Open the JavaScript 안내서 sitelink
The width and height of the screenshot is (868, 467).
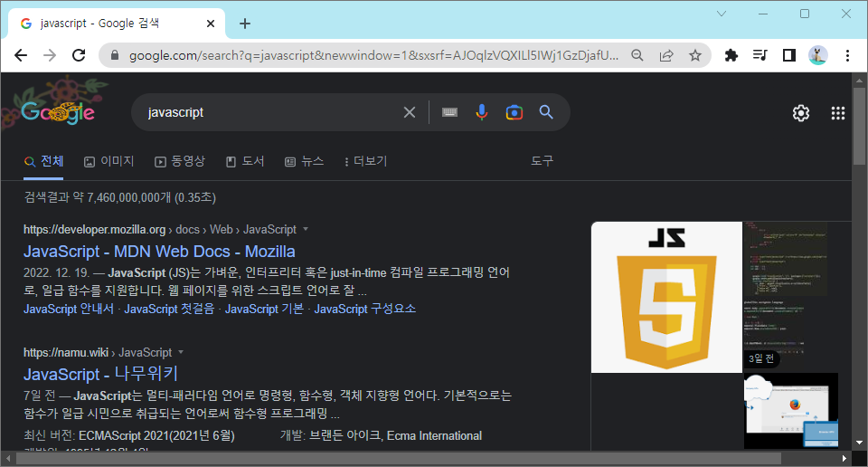pyautogui.click(x=69, y=309)
